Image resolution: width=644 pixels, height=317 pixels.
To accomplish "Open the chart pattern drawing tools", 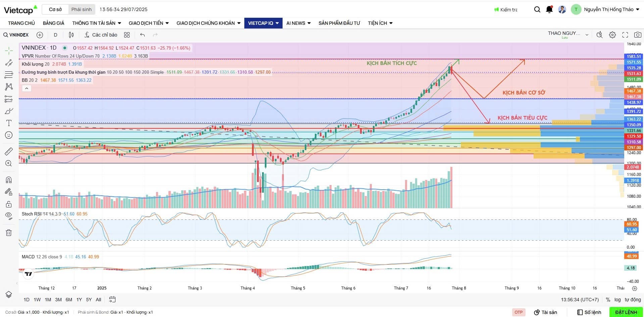I will (x=9, y=87).
